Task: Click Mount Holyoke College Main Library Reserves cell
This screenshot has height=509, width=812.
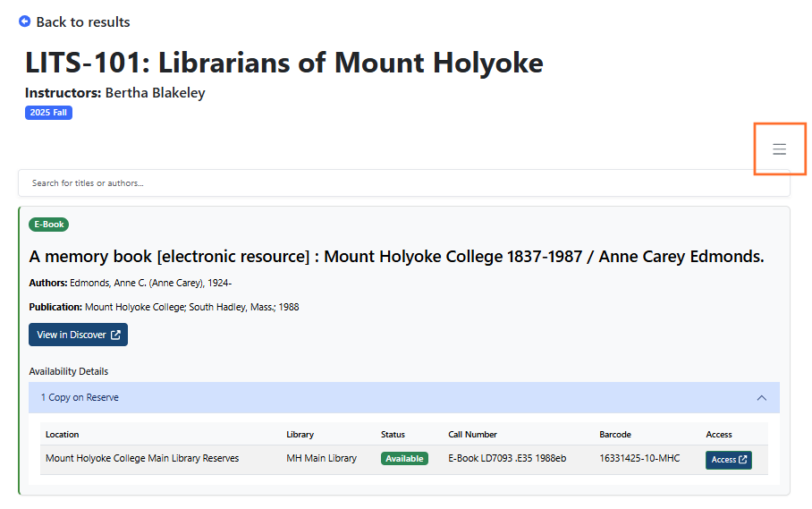Action: pyautogui.click(x=142, y=458)
